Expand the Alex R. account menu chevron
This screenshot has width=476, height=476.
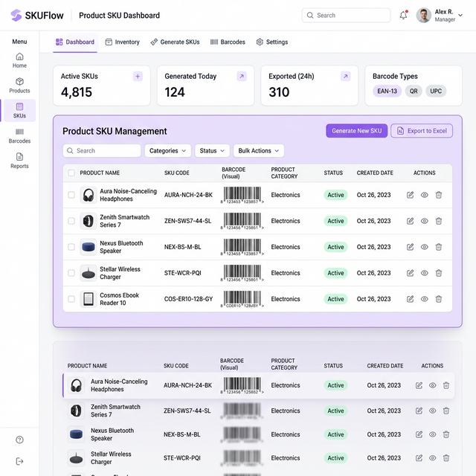(x=460, y=15)
